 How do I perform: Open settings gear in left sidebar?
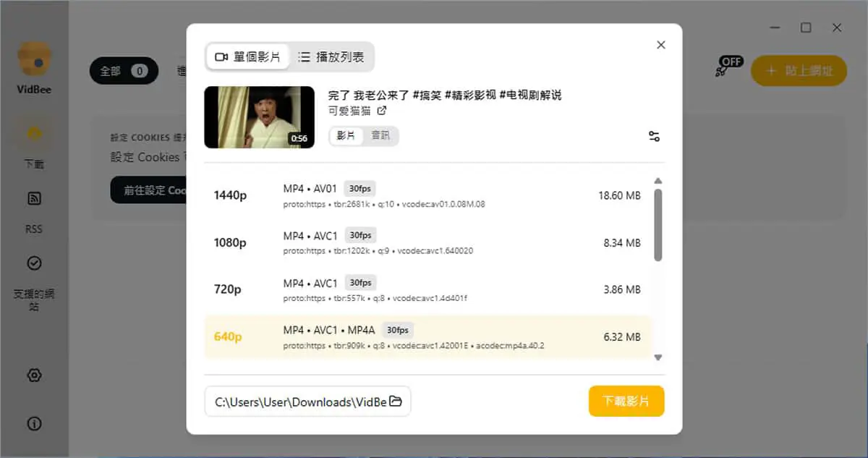pyautogui.click(x=34, y=375)
